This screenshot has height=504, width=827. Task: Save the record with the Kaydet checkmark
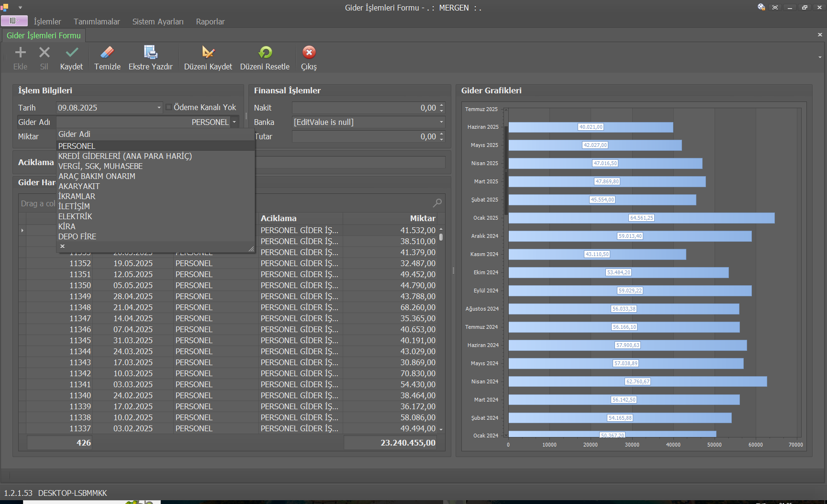point(72,53)
